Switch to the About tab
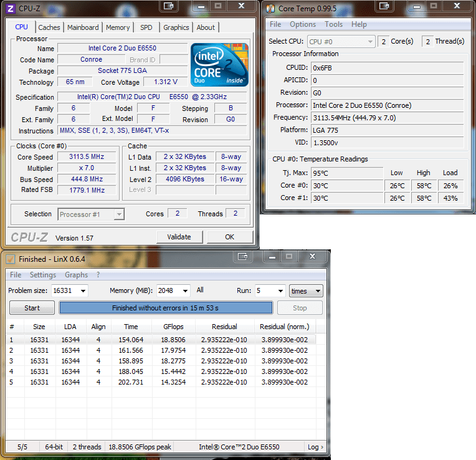This screenshot has width=476, height=460. point(206,27)
